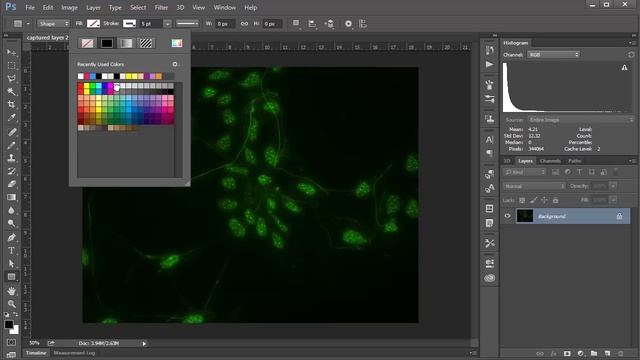Select the Path Selection tool

click(11, 264)
